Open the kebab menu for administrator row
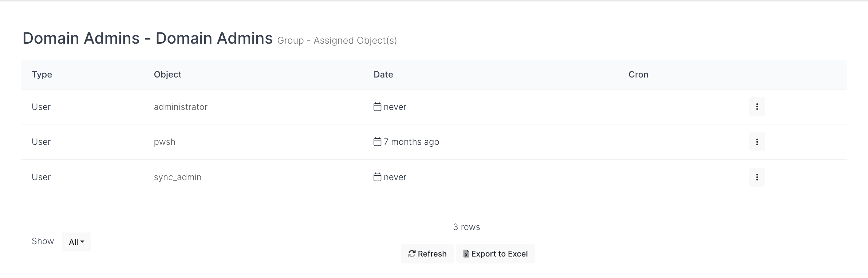The height and width of the screenshot is (278, 868). coord(757,107)
